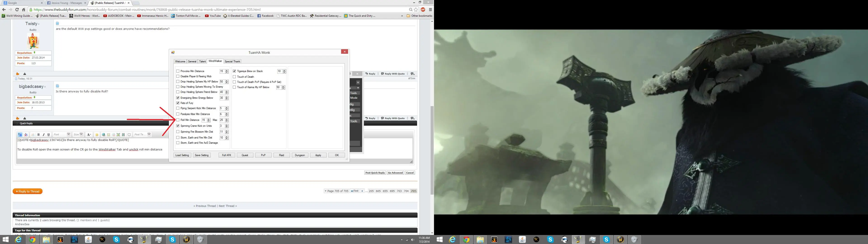Click the underline formatting icon
The height and width of the screenshot is (244, 868).
(49, 135)
